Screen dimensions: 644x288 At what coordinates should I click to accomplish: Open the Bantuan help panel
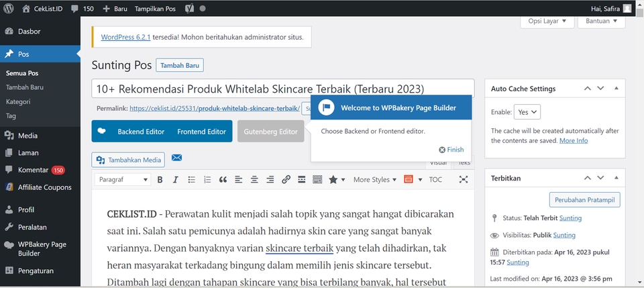(x=601, y=21)
